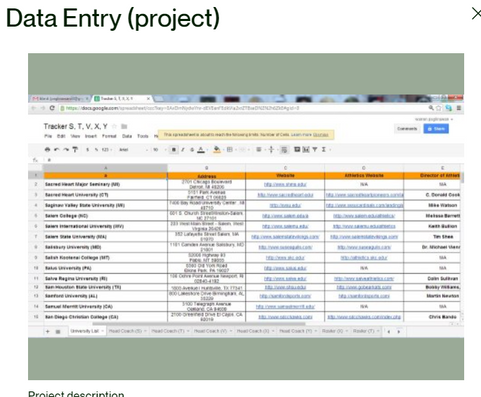Screen dimensions: 481x397
Task: Open the cell borders tool
Action: 230,150
